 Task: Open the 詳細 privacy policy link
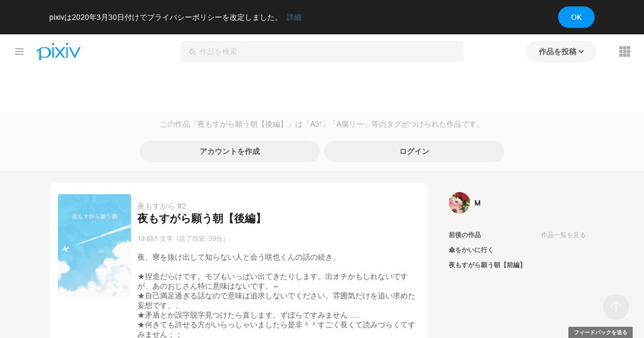pyautogui.click(x=294, y=17)
